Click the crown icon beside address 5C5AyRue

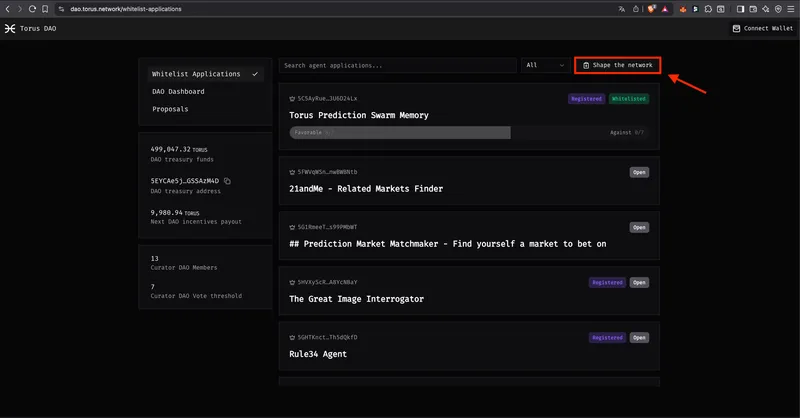pyautogui.click(x=292, y=99)
